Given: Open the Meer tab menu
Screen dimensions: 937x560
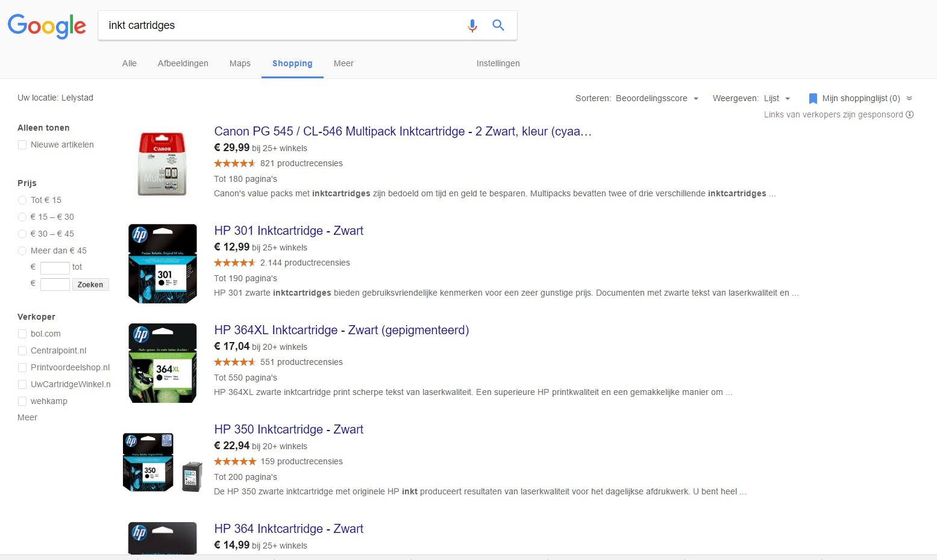Looking at the screenshot, I should [x=343, y=63].
